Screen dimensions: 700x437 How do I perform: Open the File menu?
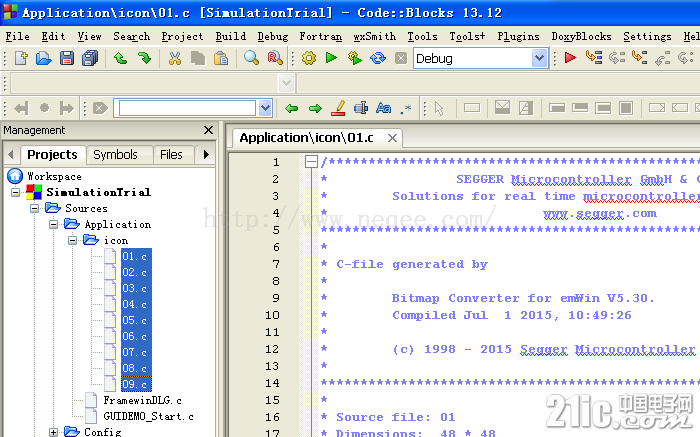18,36
